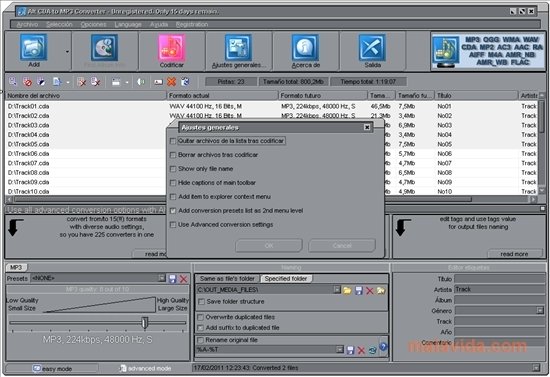Click the small toolbar icon with red prohibited sign

27,82
